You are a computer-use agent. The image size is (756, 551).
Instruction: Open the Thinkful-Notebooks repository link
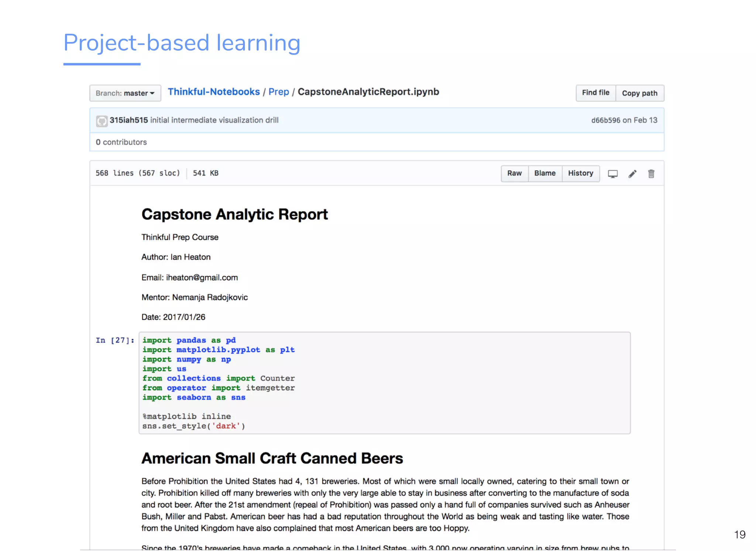point(214,92)
